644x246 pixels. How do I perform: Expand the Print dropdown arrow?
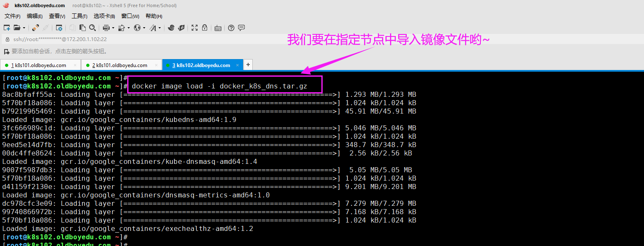pyautogui.click(x=113, y=28)
